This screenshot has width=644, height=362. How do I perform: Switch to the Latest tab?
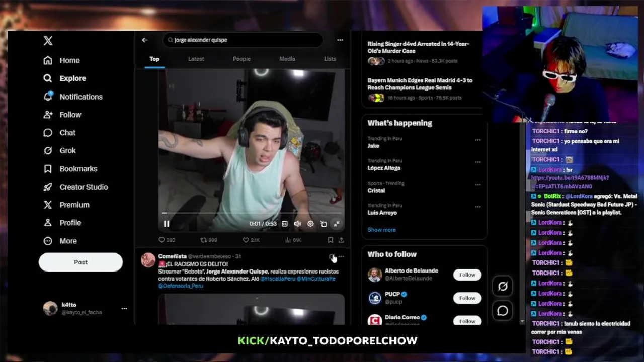pyautogui.click(x=196, y=59)
